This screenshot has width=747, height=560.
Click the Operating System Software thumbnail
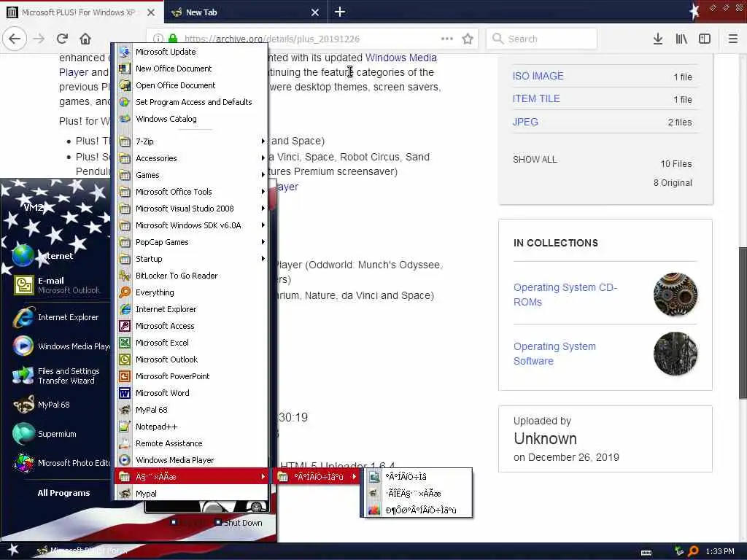(x=675, y=354)
